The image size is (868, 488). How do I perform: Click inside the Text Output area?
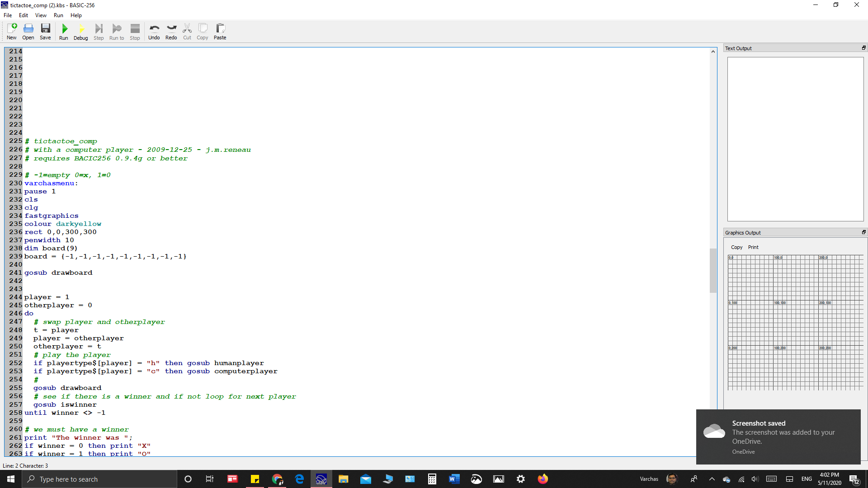[795, 139]
